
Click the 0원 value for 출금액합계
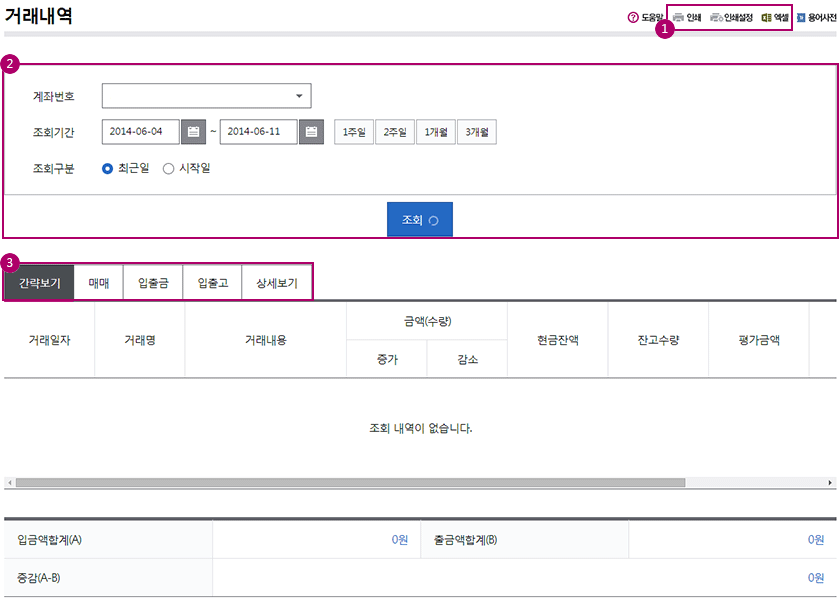point(816,540)
